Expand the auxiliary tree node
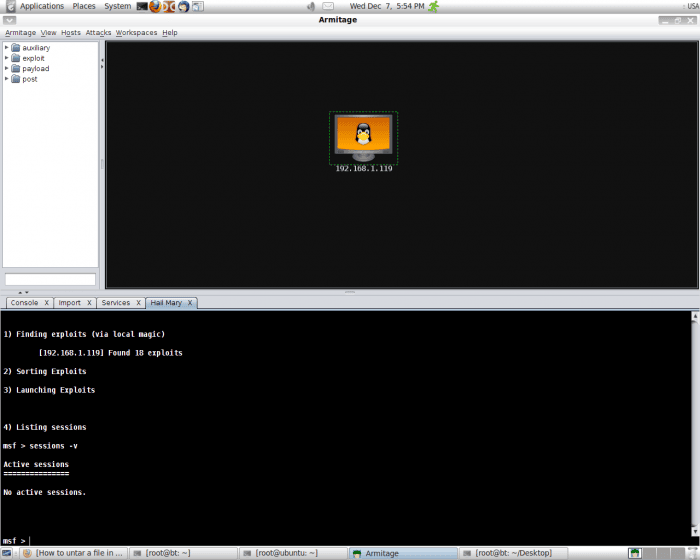The width and height of the screenshot is (700, 560). (6, 47)
